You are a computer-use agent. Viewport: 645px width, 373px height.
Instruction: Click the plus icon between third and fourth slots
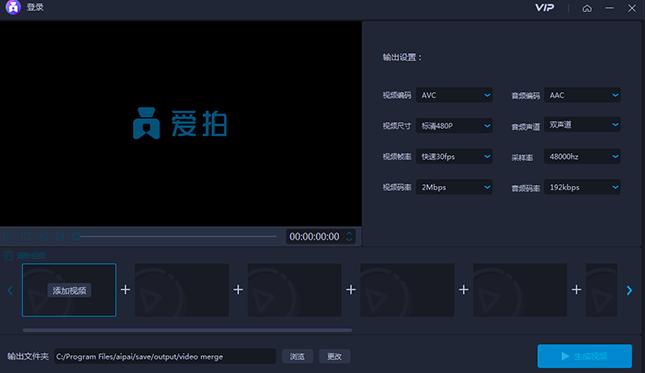(x=351, y=290)
